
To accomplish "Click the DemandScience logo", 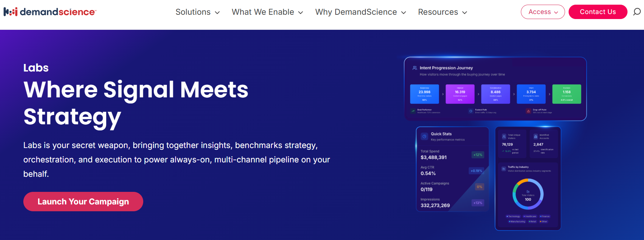I will [x=50, y=12].
